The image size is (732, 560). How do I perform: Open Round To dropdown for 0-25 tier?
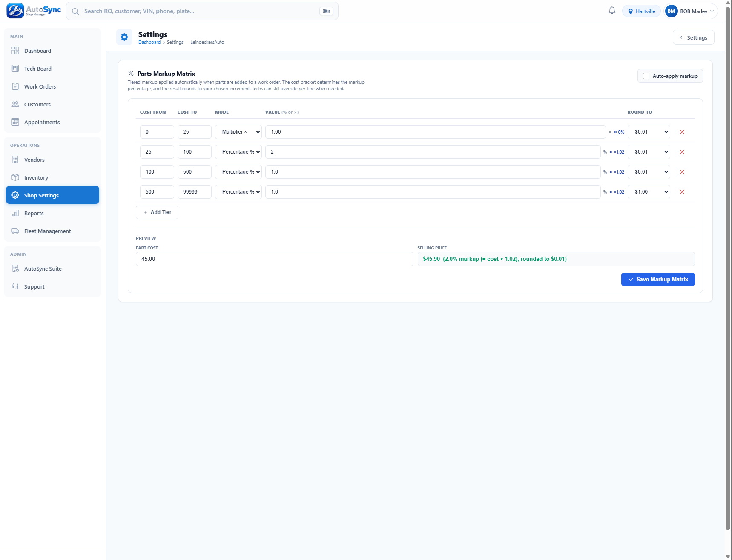coord(649,132)
